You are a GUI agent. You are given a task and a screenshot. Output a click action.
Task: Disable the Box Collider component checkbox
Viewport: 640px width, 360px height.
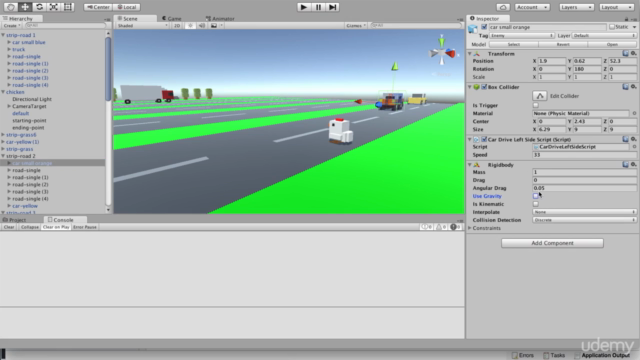pyautogui.click(x=484, y=87)
